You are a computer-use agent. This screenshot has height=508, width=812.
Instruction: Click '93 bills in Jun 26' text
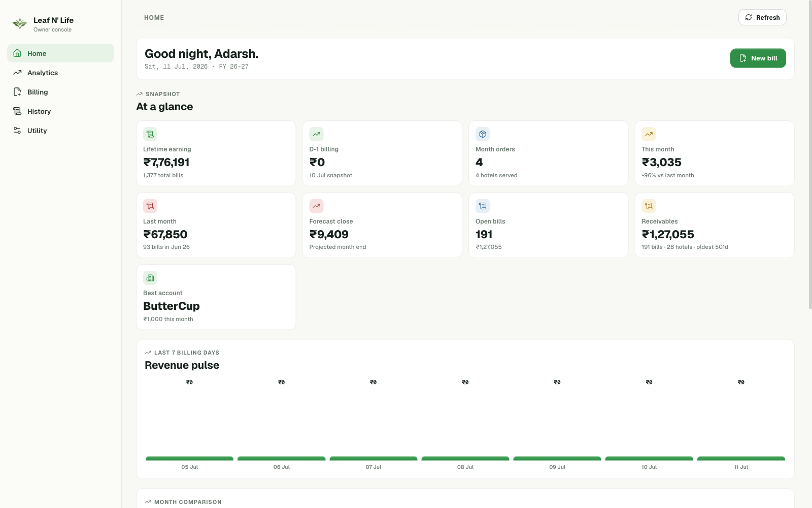click(x=166, y=247)
